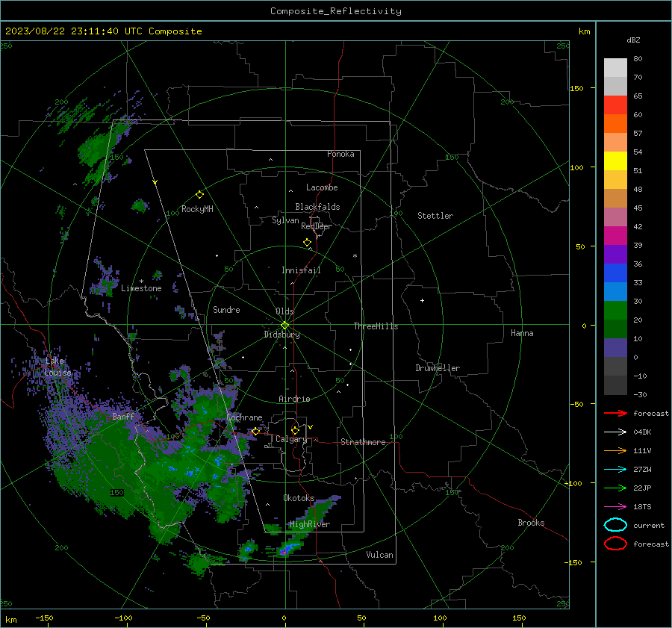Image resolution: width=672 pixels, height=628 pixels.
Task: Click the Sylvan label
Action: point(285,220)
